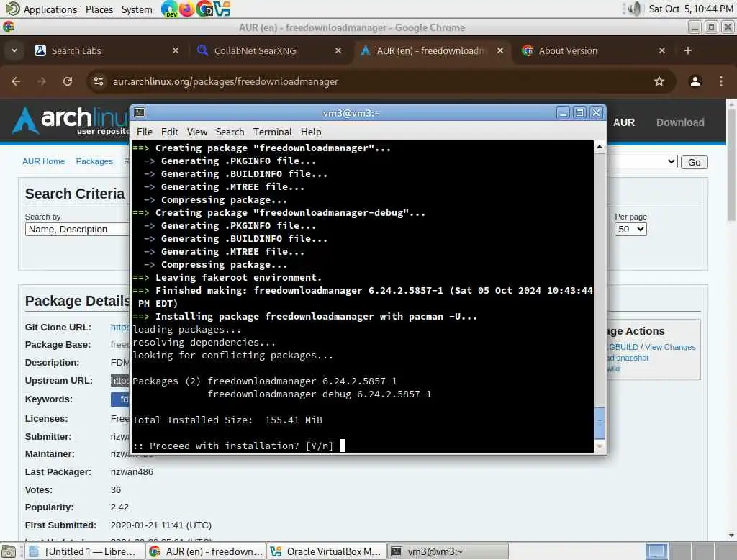Image resolution: width=737 pixels, height=560 pixels.
Task: Click the Arch Linux logo
Action: (x=70, y=120)
